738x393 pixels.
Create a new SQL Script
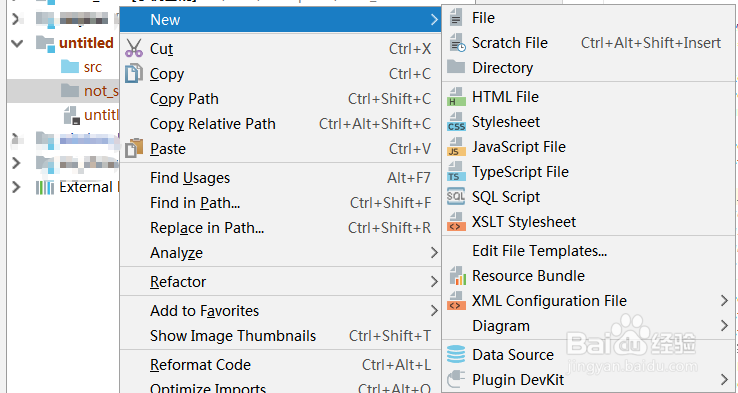(x=589, y=197)
